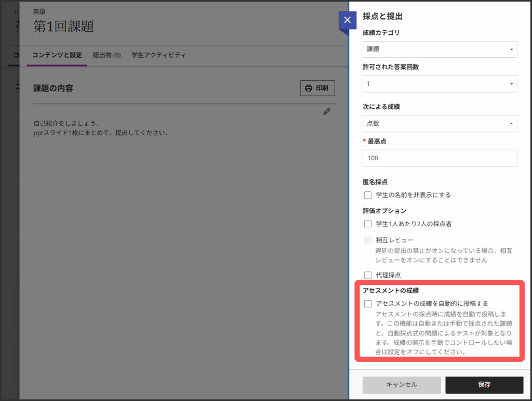
Task: Open the 提出物 (0) tab
Action: click(x=107, y=55)
